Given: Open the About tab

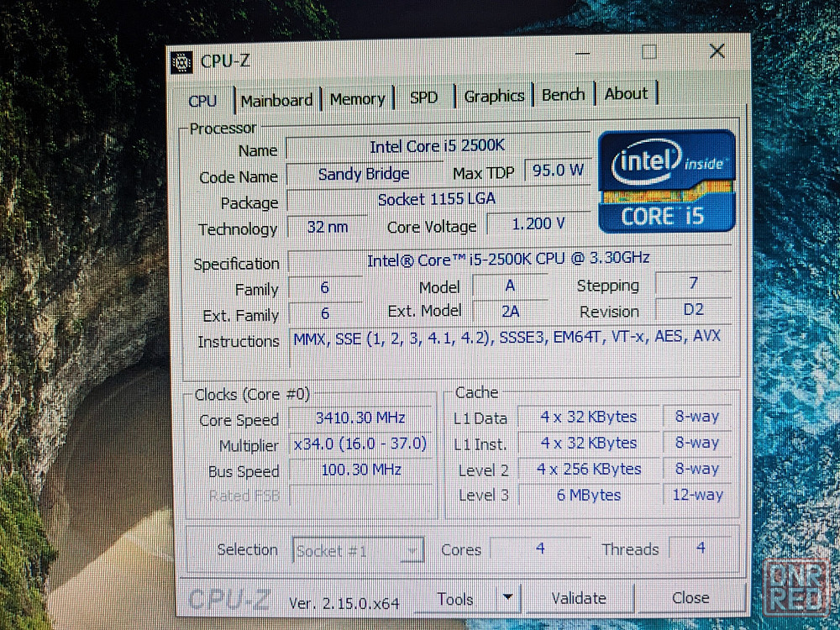Looking at the screenshot, I should (626, 94).
